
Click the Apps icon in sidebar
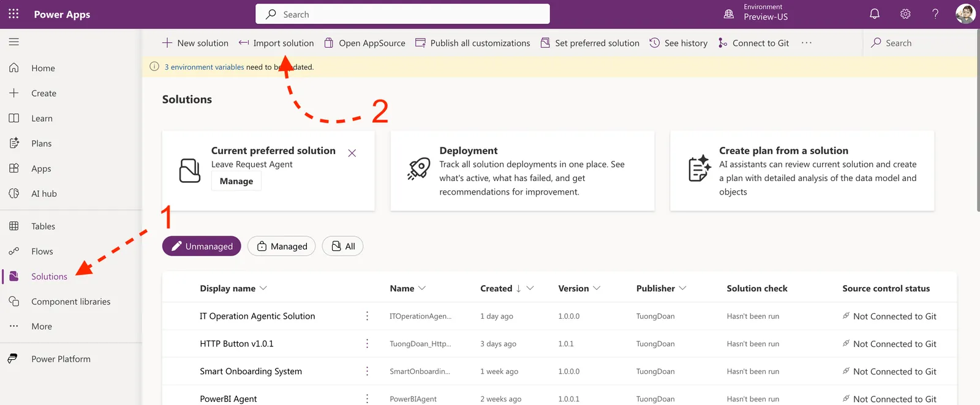(14, 168)
